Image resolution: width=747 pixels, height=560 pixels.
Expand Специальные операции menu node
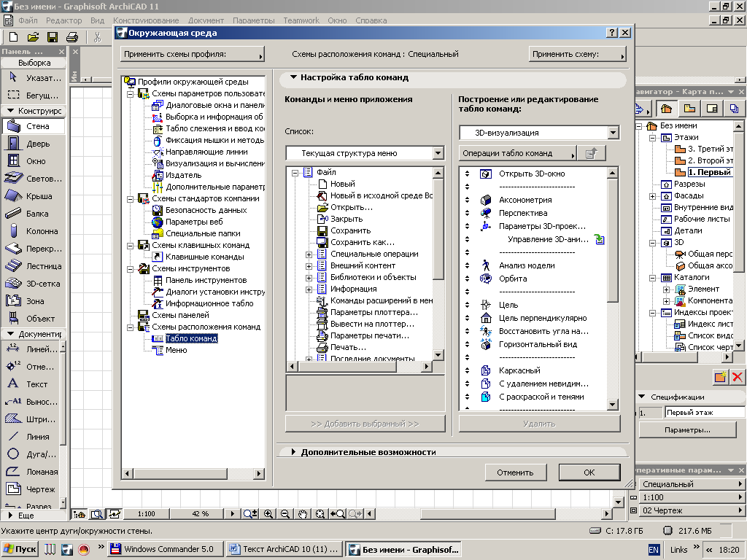point(309,254)
